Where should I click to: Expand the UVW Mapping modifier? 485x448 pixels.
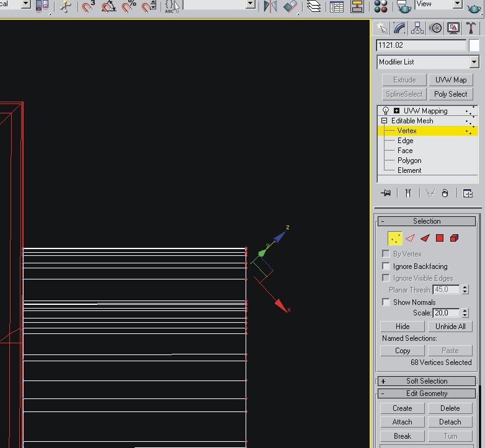click(396, 111)
